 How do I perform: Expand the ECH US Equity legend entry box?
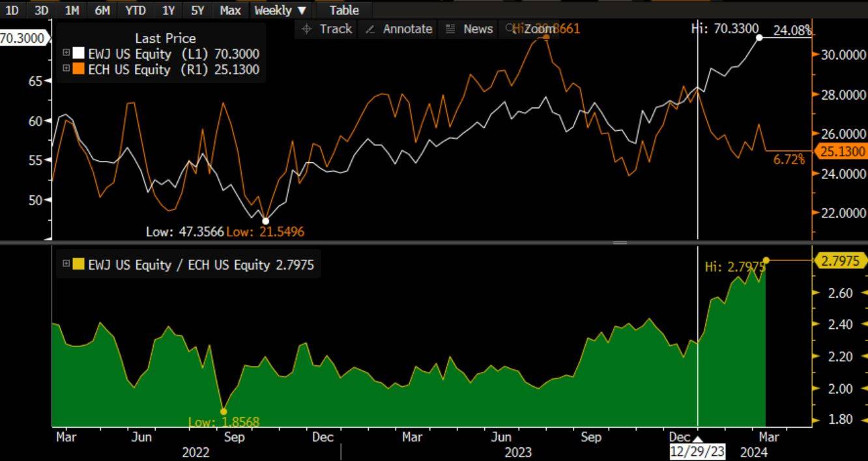click(x=66, y=69)
